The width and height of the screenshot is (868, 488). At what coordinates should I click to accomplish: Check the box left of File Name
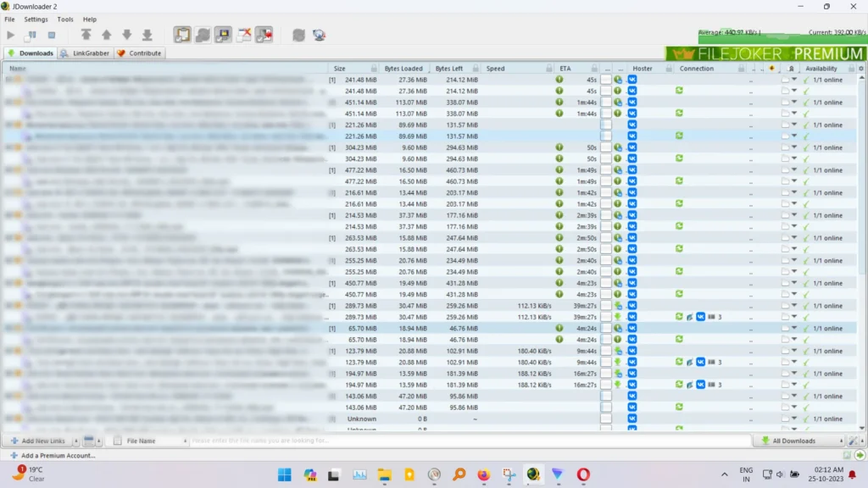tap(118, 441)
